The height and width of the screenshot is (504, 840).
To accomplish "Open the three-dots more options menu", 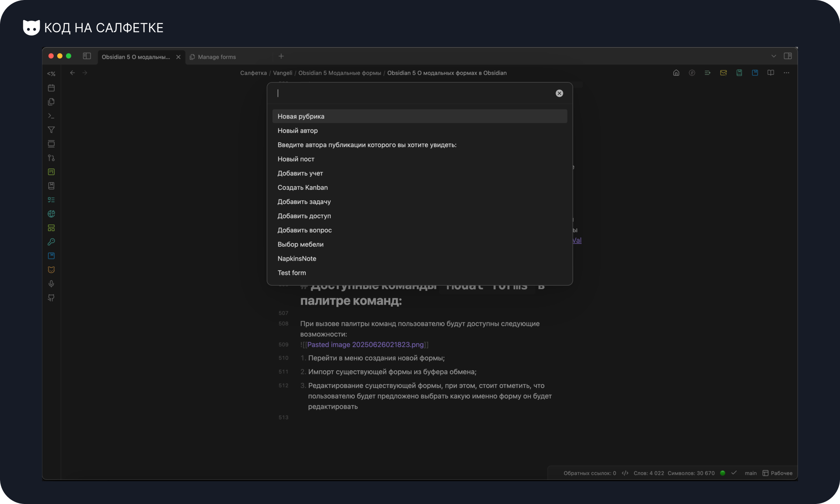I will (787, 73).
